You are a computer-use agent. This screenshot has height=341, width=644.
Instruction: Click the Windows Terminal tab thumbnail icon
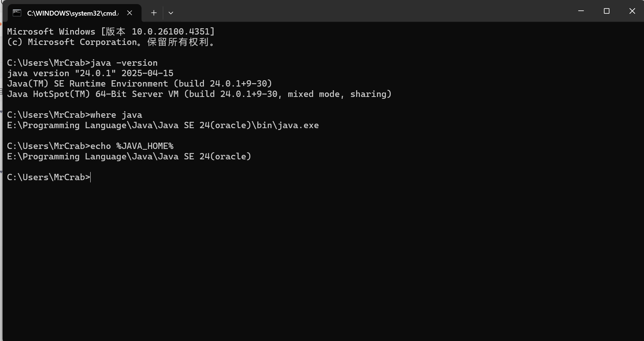tap(16, 13)
